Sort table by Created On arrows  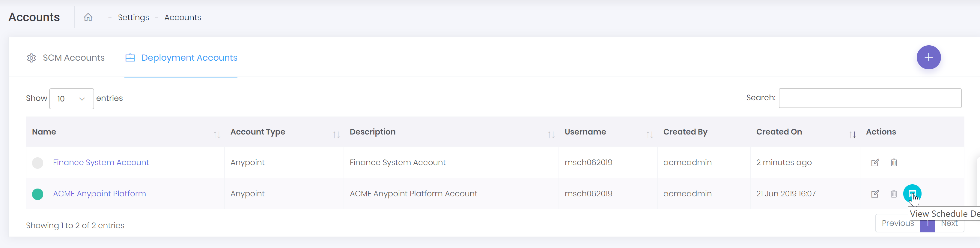click(852, 135)
